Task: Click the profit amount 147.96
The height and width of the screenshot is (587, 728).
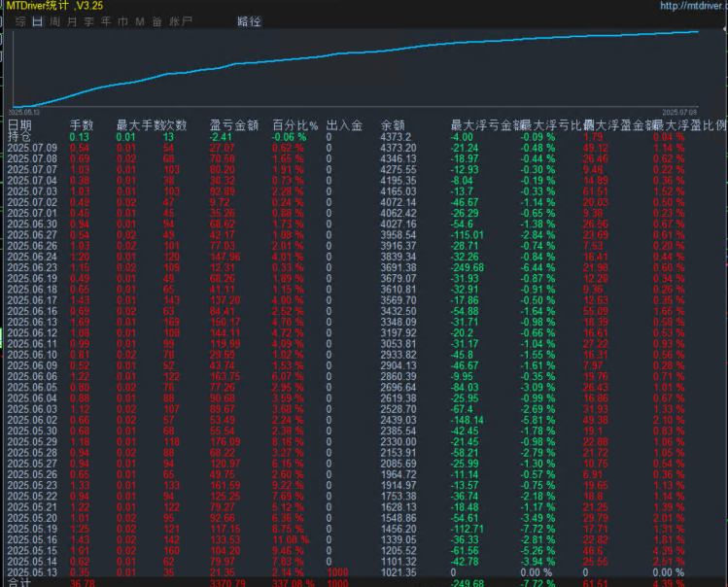Action: (225, 257)
